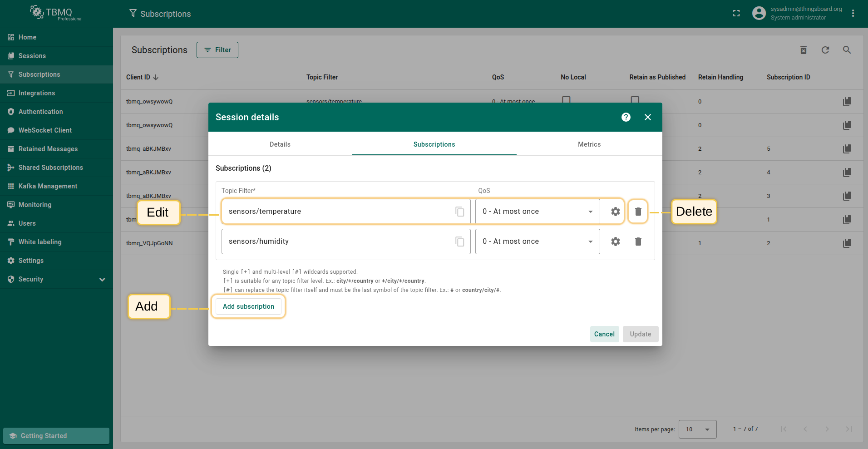Cancel the Session details dialog
This screenshot has height=449, width=868.
pyautogui.click(x=604, y=334)
